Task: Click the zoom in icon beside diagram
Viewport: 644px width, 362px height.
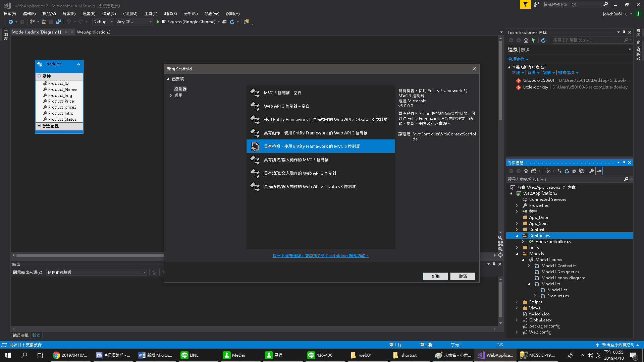Action: 500,238
